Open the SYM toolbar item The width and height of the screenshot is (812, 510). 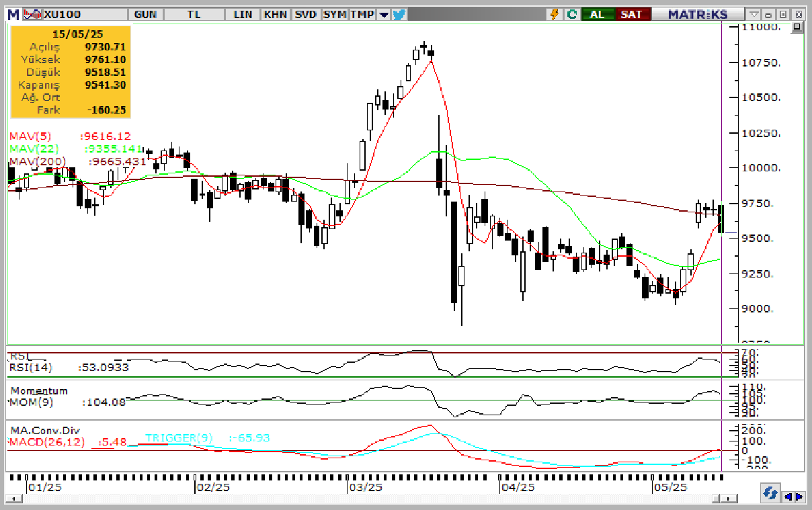click(334, 14)
